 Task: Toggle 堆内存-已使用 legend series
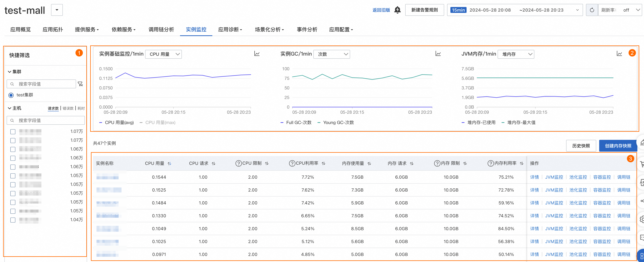coord(478,123)
